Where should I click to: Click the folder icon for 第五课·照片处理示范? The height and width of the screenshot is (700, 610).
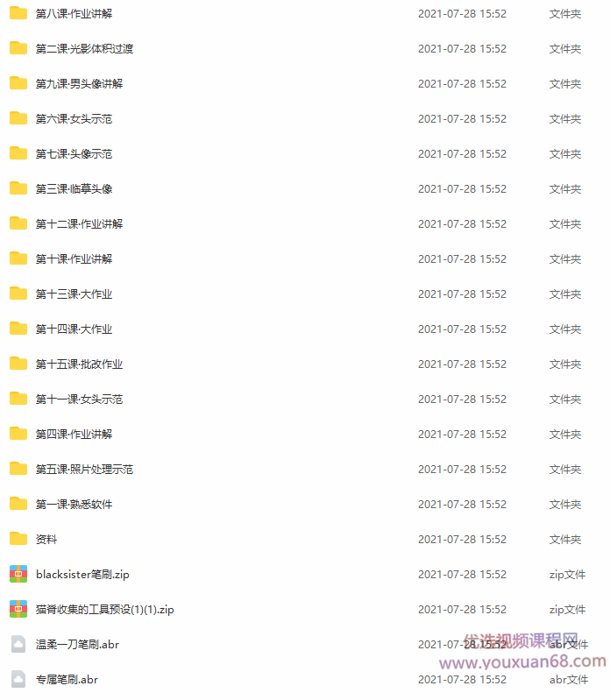tap(18, 469)
